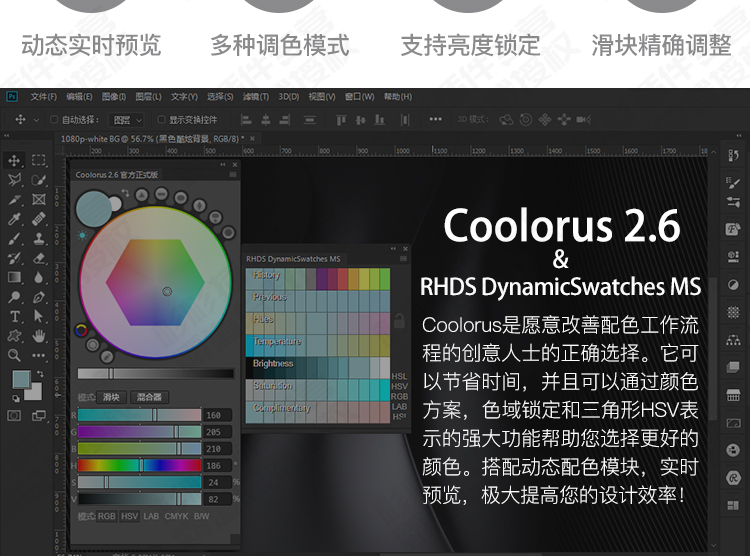This screenshot has width=750, height=556.
Task: Click the align top edges icon
Action: (x=341, y=120)
